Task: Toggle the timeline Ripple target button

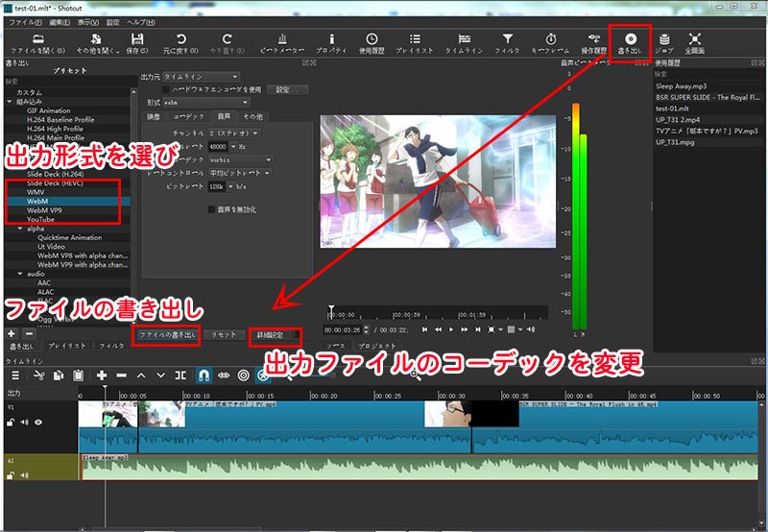Action: click(243, 375)
